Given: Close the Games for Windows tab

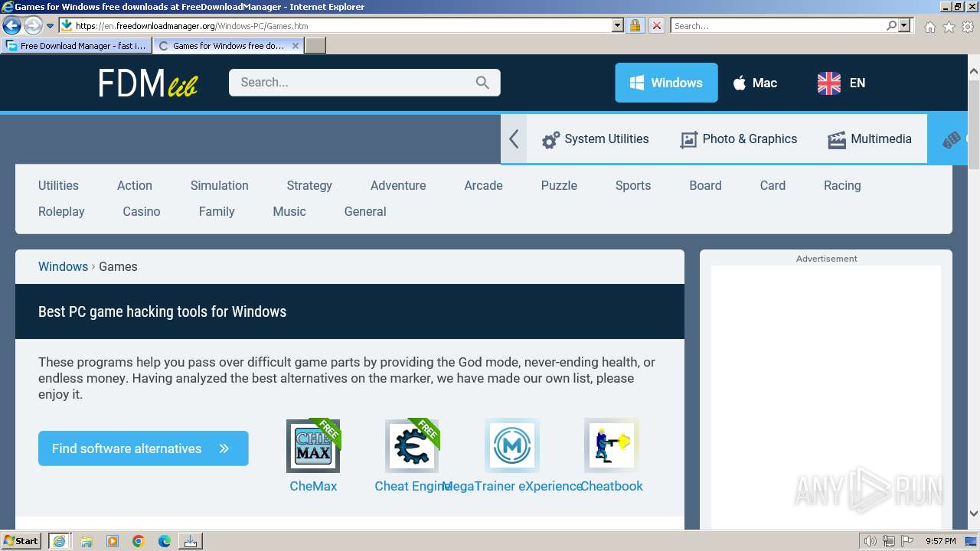Looking at the screenshot, I should (x=296, y=46).
